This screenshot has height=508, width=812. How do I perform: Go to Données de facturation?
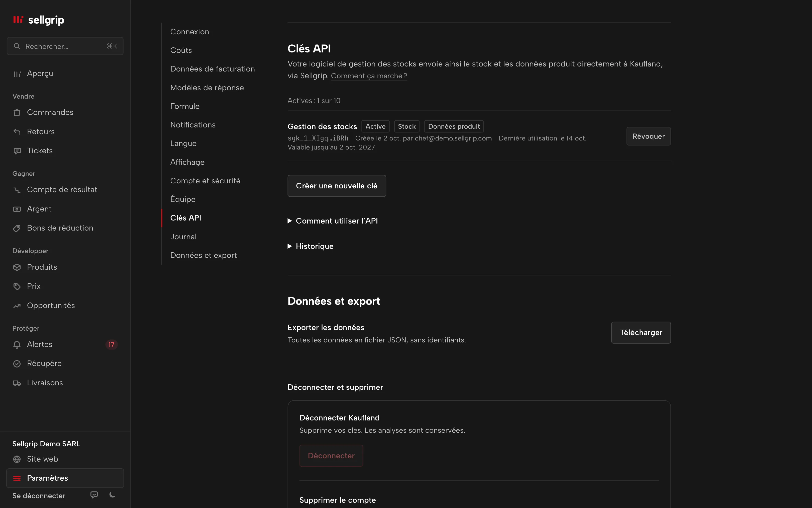212,69
